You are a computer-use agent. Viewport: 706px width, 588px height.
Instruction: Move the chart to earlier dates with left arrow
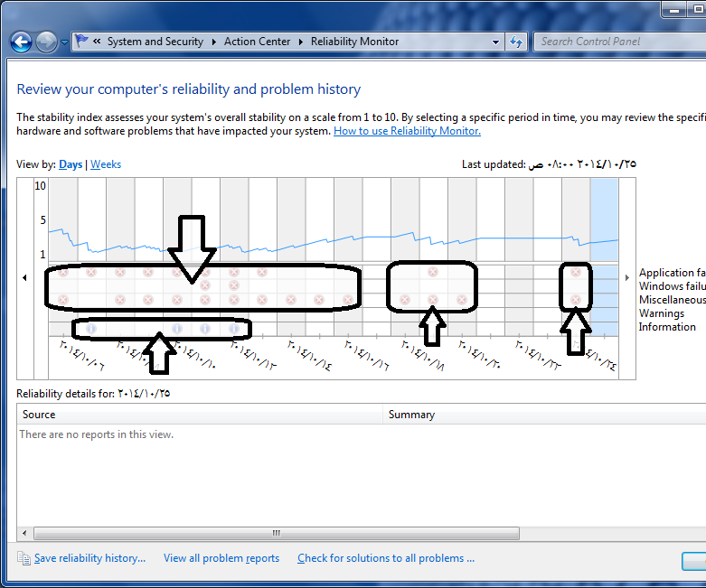(x=24, y=278)
